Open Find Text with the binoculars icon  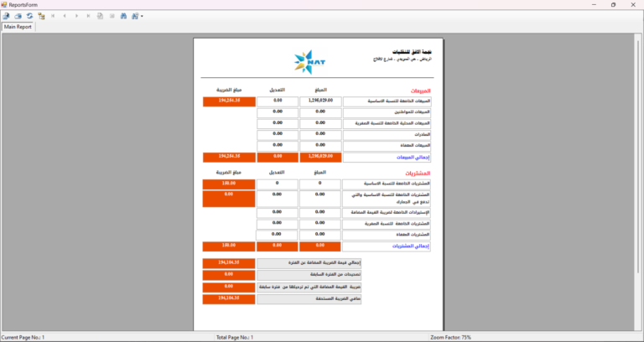click(124, 16)
